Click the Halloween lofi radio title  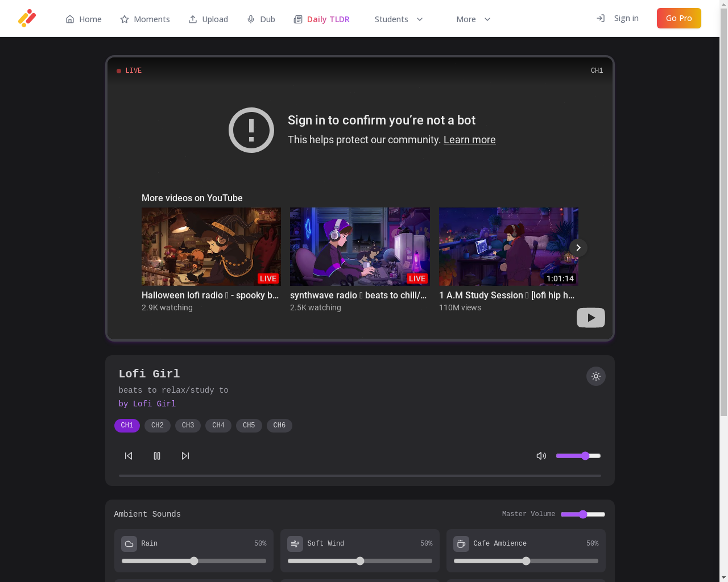[x=210, y=296]
